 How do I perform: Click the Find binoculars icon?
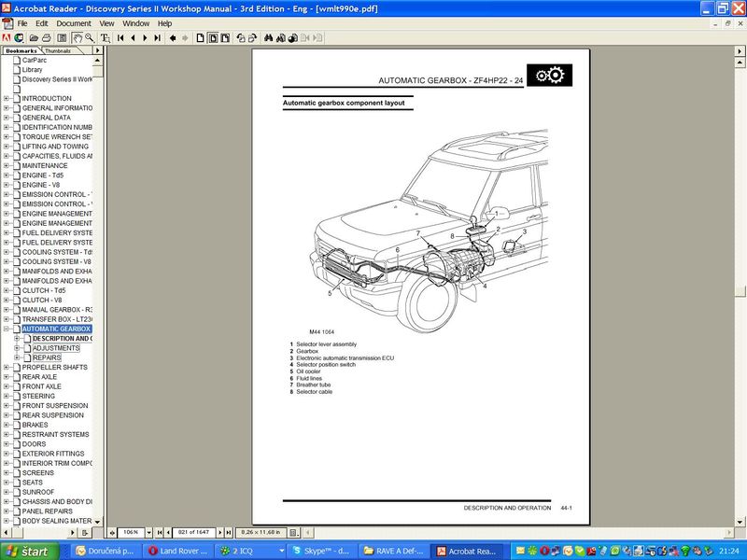[x=268, y=38]
